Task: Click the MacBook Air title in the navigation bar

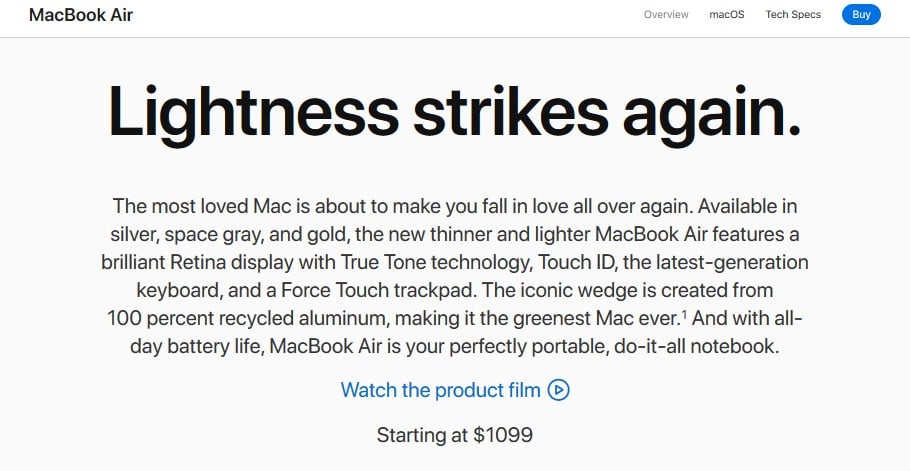Action: coord(81,15)
